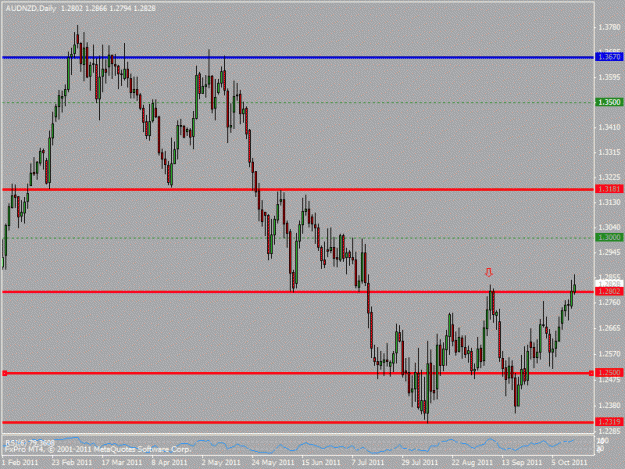Viewport: 625px width, 469px height.
Task: Select left square handle of 1.2500 line
Action: point(5,373)
